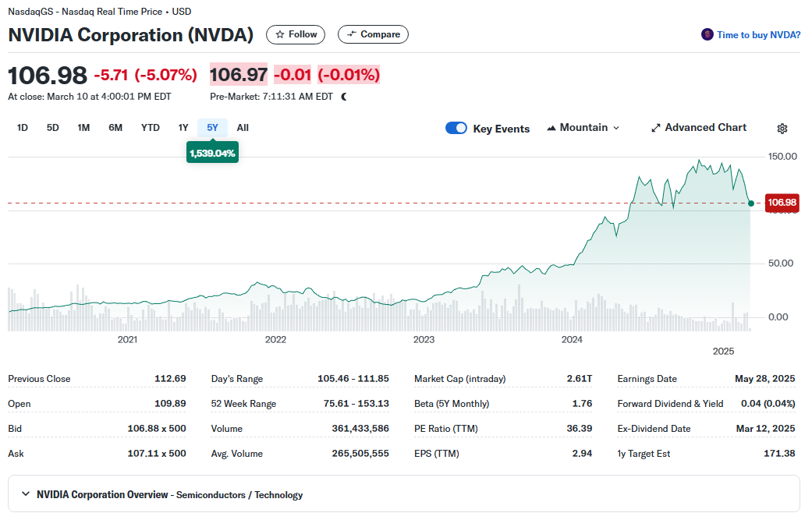Open the Mountain chart type dropdown

coord(583,128)
